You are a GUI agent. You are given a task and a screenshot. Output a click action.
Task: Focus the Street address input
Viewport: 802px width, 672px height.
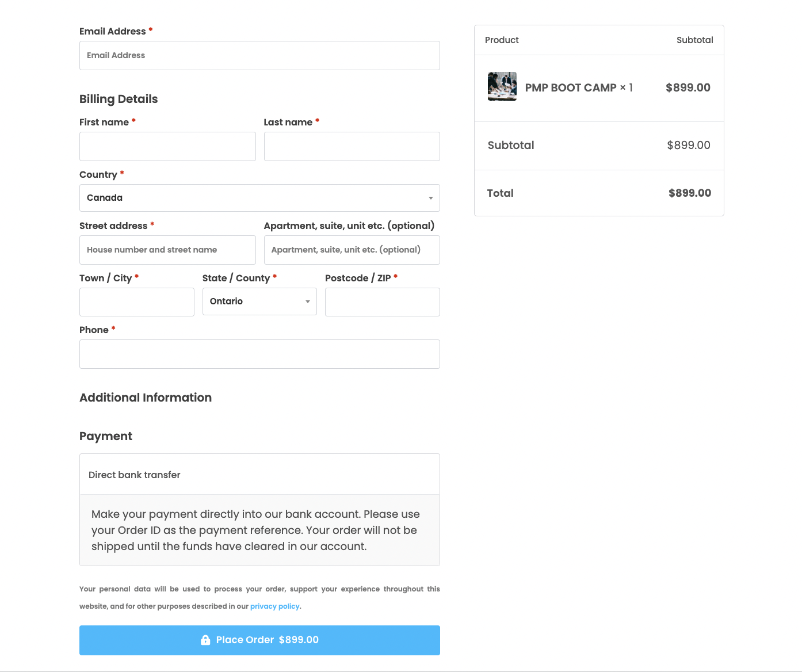pyautogui.click(x=167, y=250)
